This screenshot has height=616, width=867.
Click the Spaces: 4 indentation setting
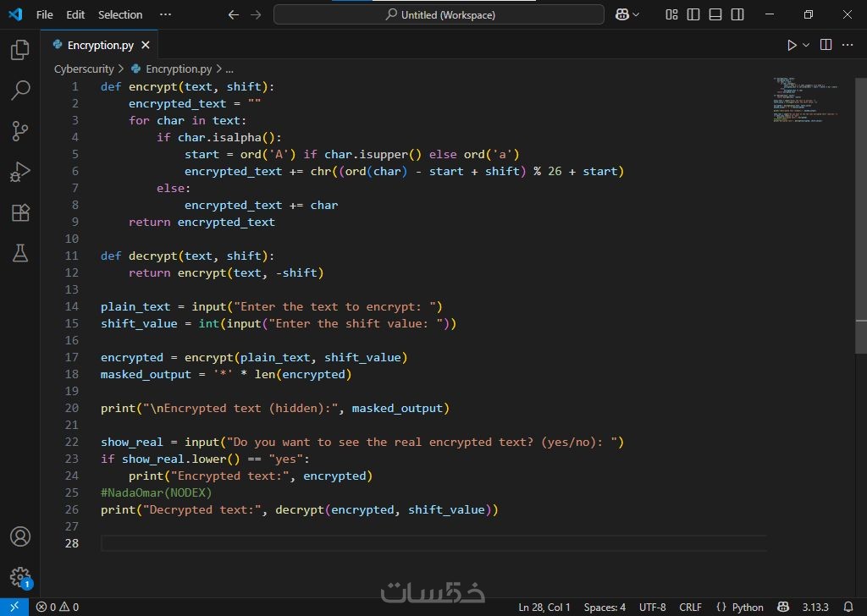[x=605, y=607]
